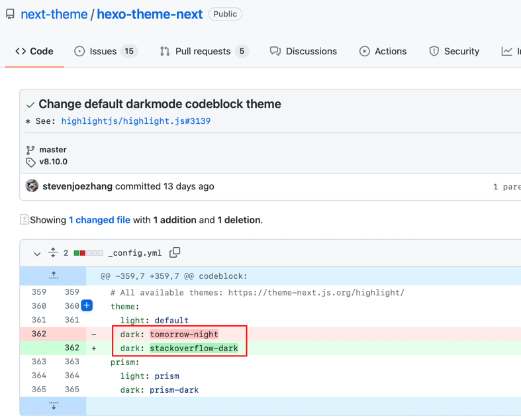Click stevenjoezhang's avatar image
This screenshot has height=420, width=521.
tap(32, 186)
